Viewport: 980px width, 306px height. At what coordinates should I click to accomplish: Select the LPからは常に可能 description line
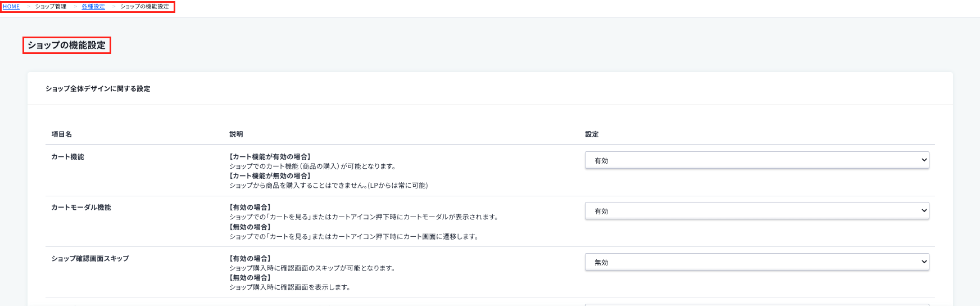click(329, 186)
